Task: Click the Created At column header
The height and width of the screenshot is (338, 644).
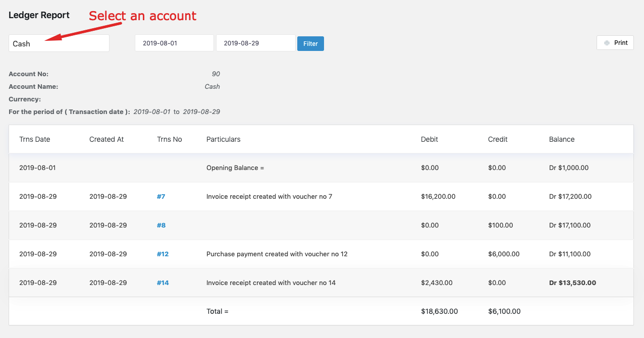Action: tap(106, 139)
